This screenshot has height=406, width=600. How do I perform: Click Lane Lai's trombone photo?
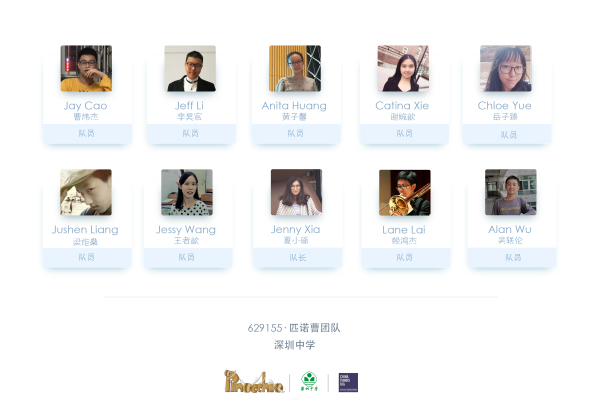point(405,192)
